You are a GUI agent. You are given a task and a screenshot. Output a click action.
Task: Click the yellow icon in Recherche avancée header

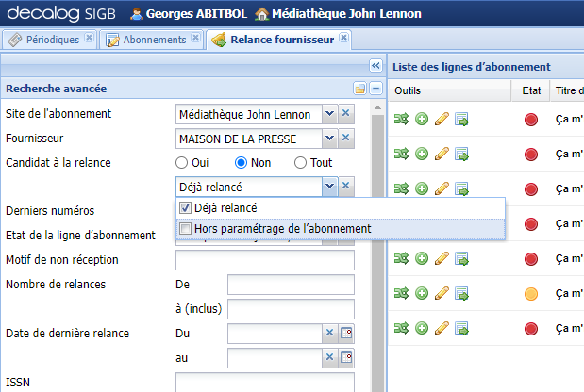pyautogui.click(x=359, y=89)
